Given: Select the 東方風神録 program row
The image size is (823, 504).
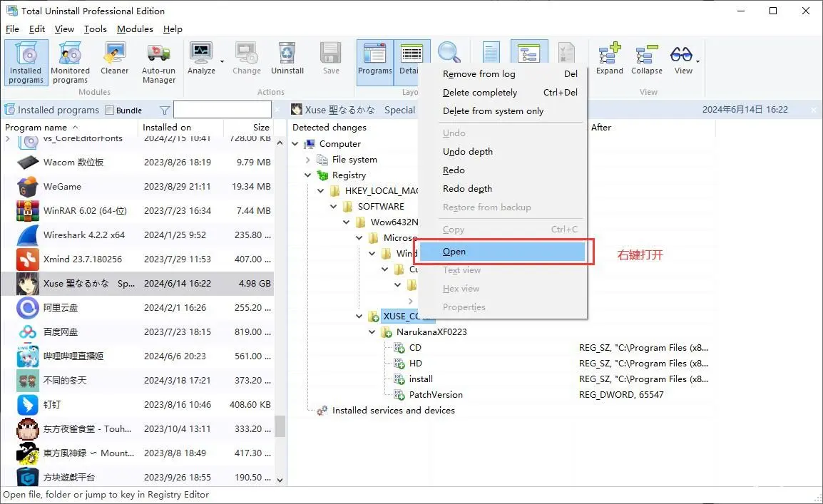Looking at the screenshot, I should (x=138, y=453).
